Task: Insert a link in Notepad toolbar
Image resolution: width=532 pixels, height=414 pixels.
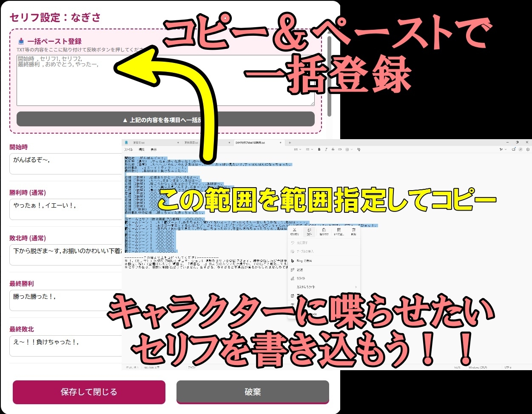Action: [340, 149]
